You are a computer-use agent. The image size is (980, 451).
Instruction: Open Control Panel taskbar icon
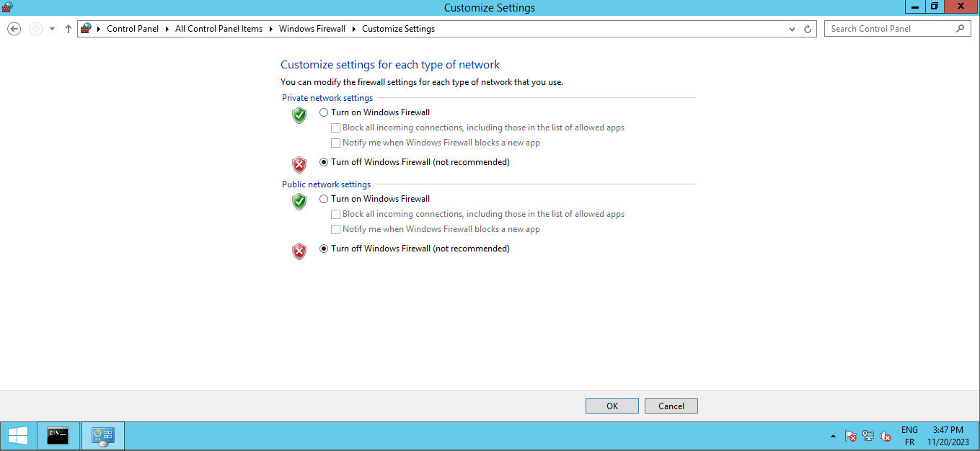click(103, 436)
